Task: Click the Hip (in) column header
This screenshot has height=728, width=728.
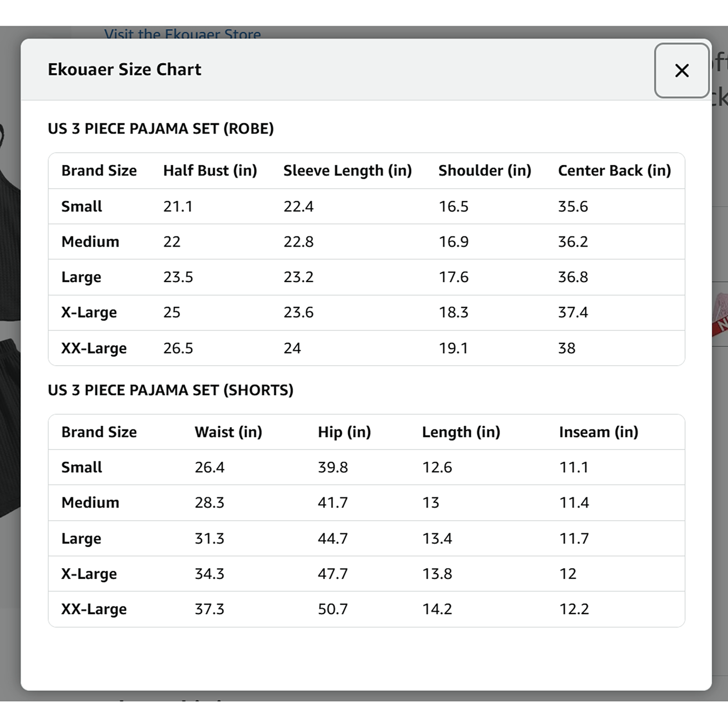Action: tap(344, 432)
